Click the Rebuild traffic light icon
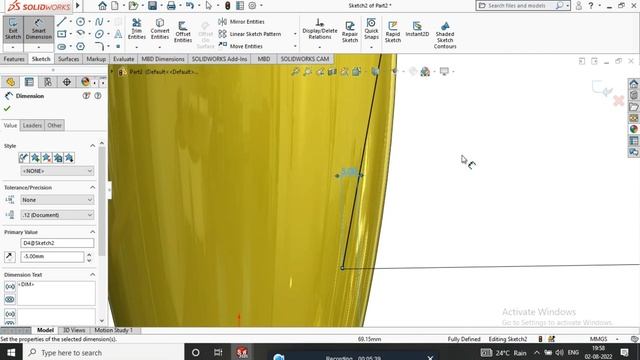 coord(228,6)
